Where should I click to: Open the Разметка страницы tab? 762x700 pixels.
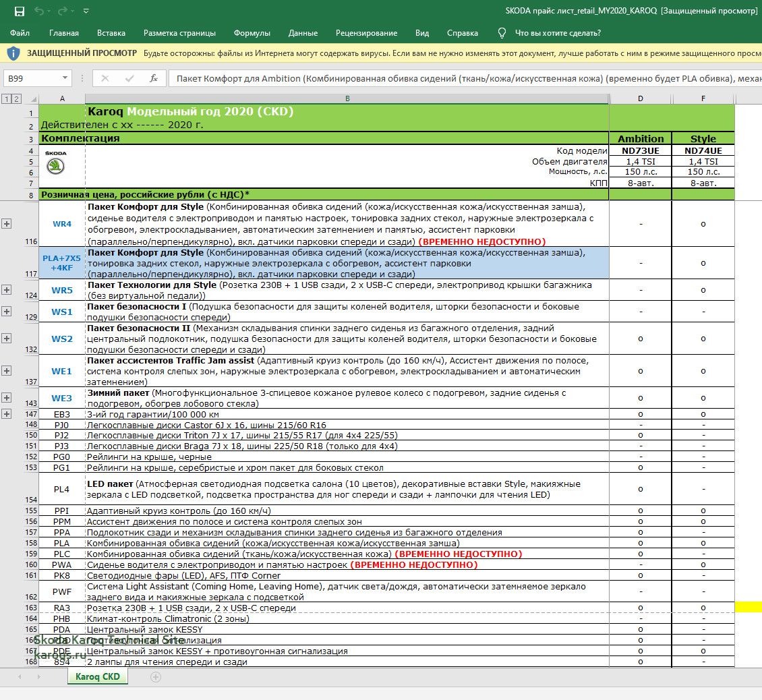(x=179, y=33)
